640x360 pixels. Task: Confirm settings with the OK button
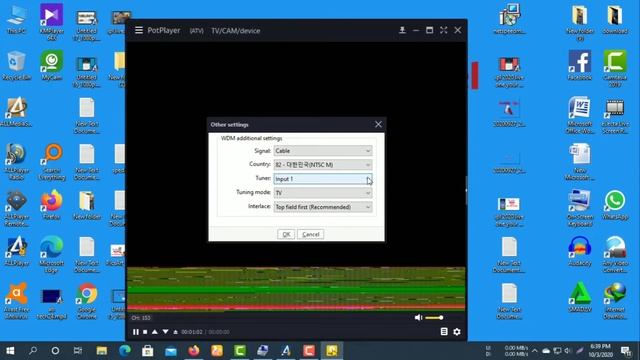pos(286,234)
